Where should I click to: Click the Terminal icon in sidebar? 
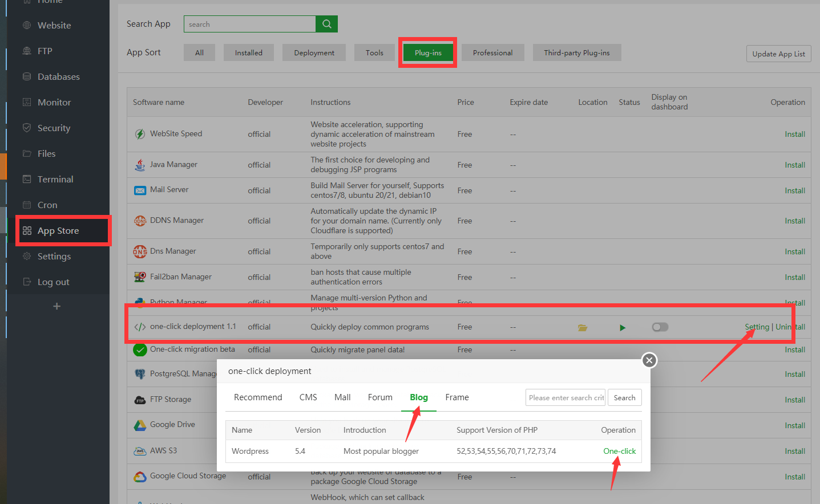[x=27, y=179]
